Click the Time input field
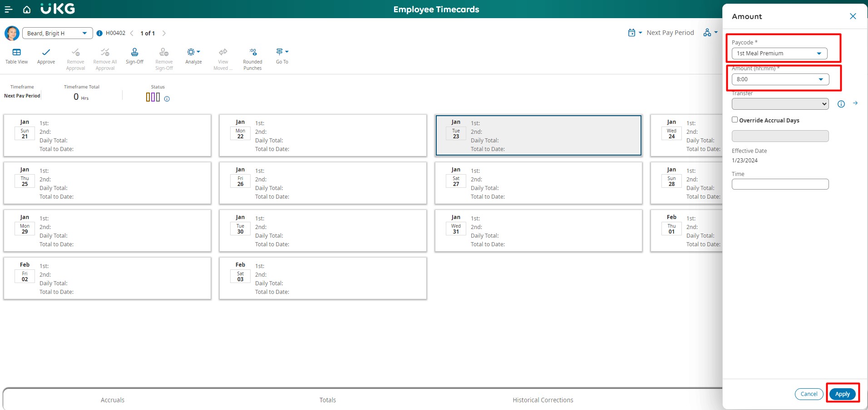Viewport: 868px width, 410px height. tap(780, 184)
